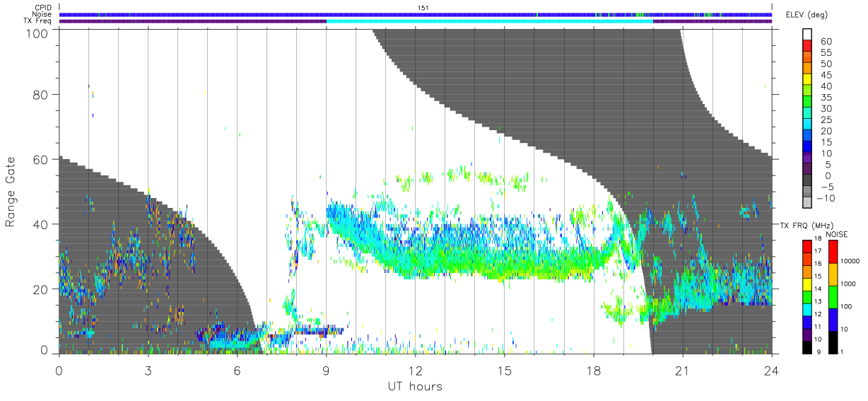
Task: Select the 20 tick on the Range Gate axis
Action: 41,289
